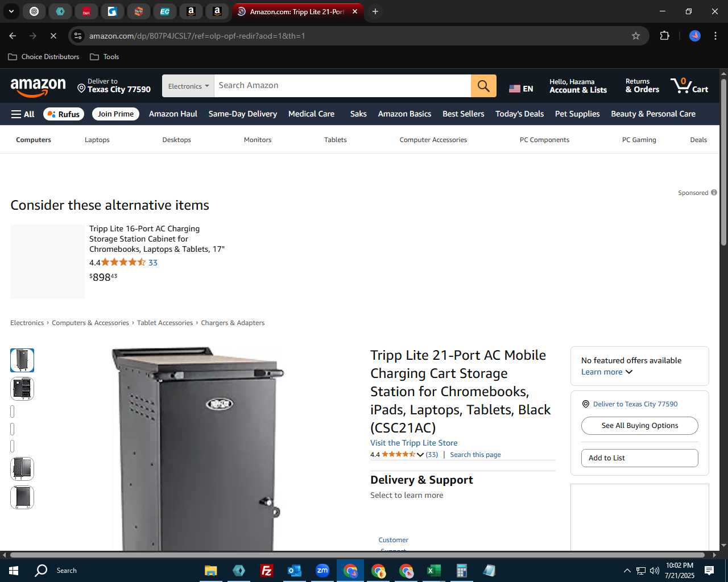
Task: Open the 33 ratings link beside product title
Action: click(432, 455)
